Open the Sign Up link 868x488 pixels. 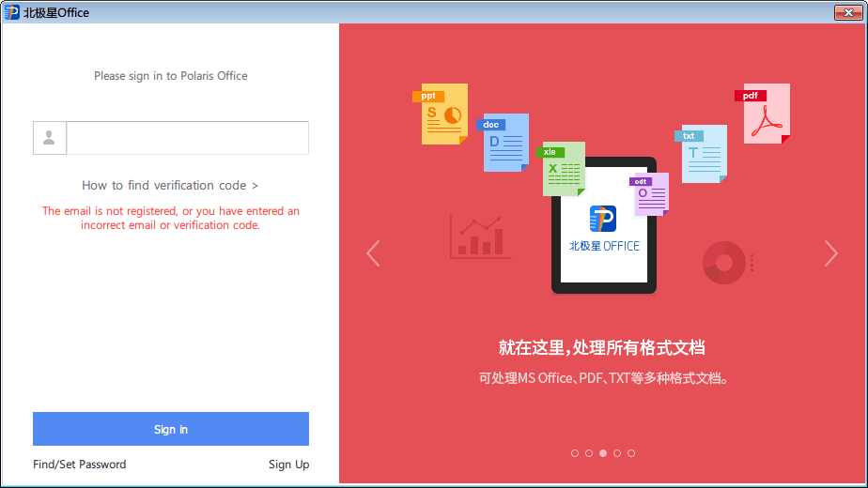pyautogui.click(x=289, y=465)
